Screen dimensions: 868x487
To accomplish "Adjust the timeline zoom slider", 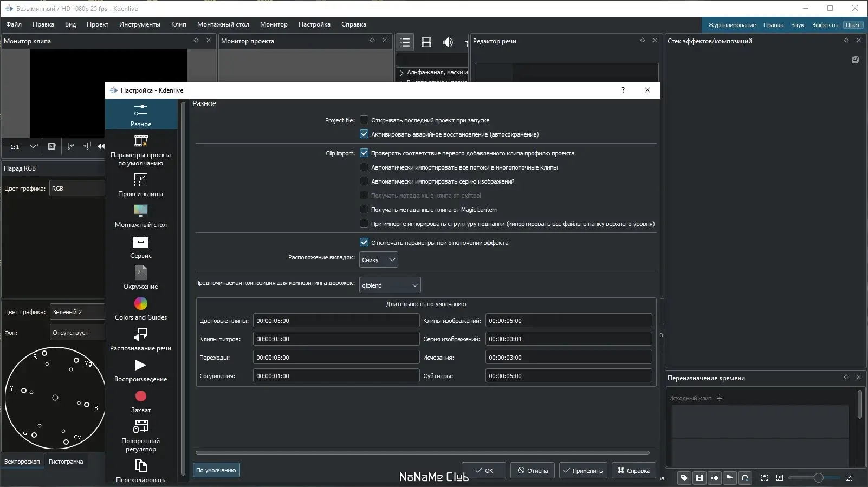I will (x=814, y=478).
